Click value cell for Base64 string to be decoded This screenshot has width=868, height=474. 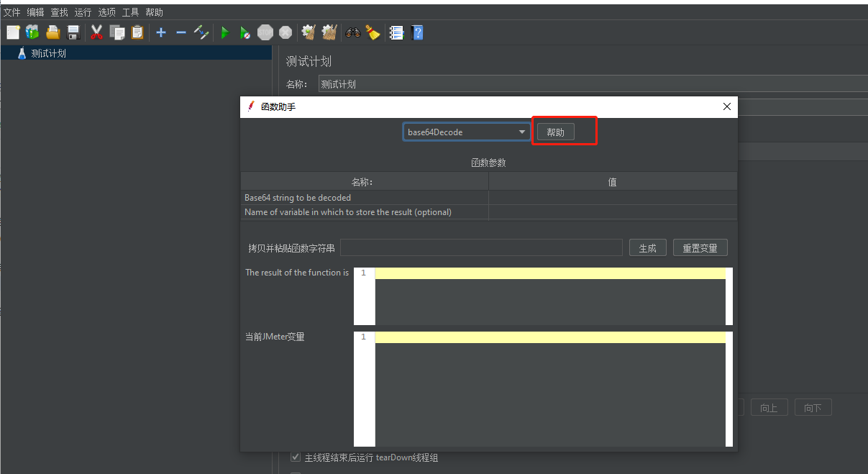coord(613,198)
